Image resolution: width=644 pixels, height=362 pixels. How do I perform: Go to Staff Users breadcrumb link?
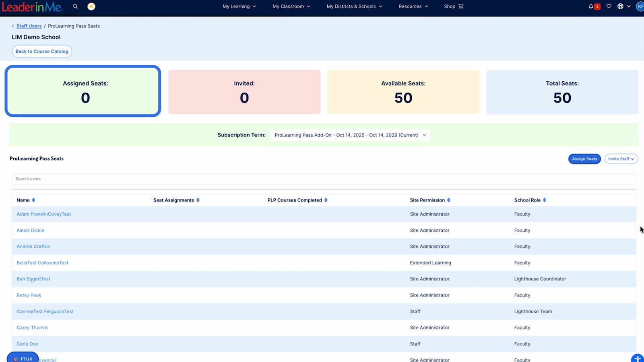(x=29, y=26)
